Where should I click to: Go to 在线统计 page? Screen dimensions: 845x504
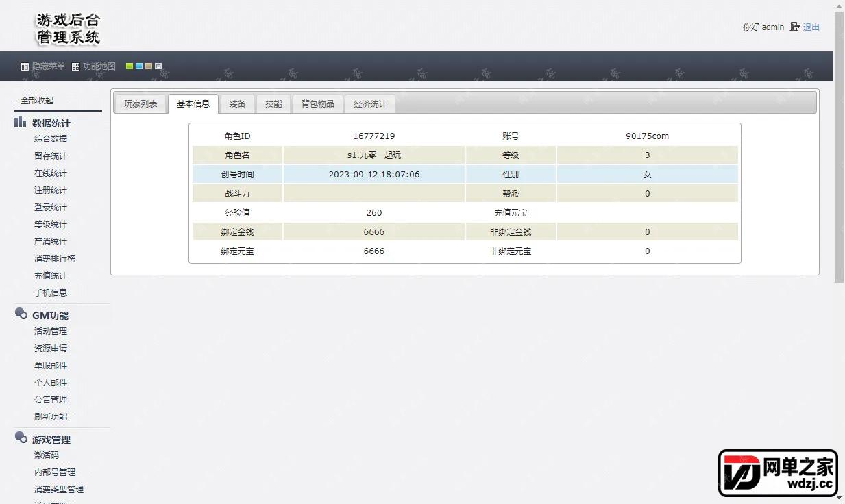51,173
